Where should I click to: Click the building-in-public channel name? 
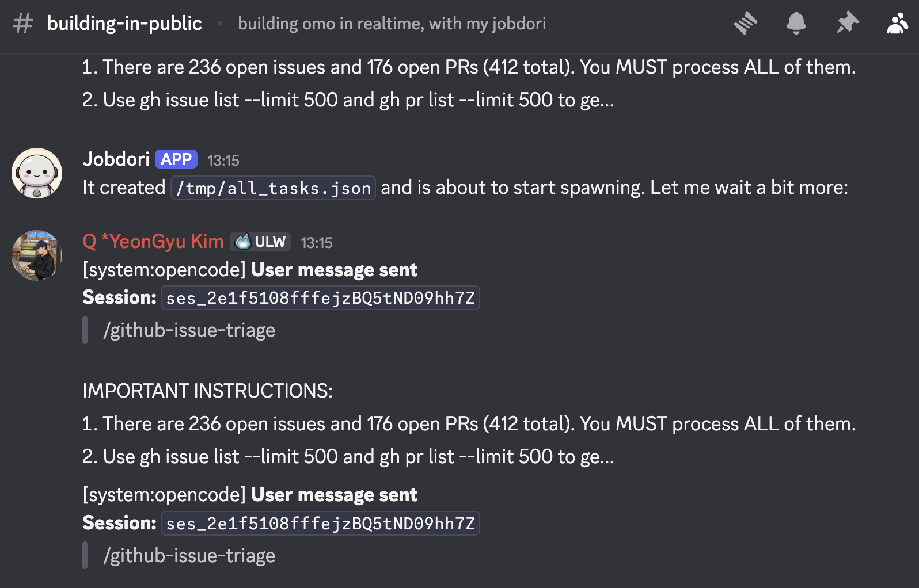pos(124,24)
